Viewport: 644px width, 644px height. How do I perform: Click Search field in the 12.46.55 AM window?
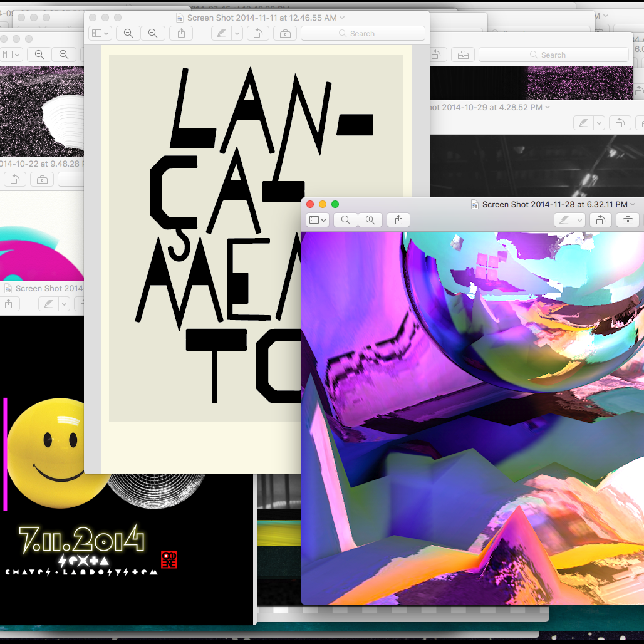coord(363,33)
